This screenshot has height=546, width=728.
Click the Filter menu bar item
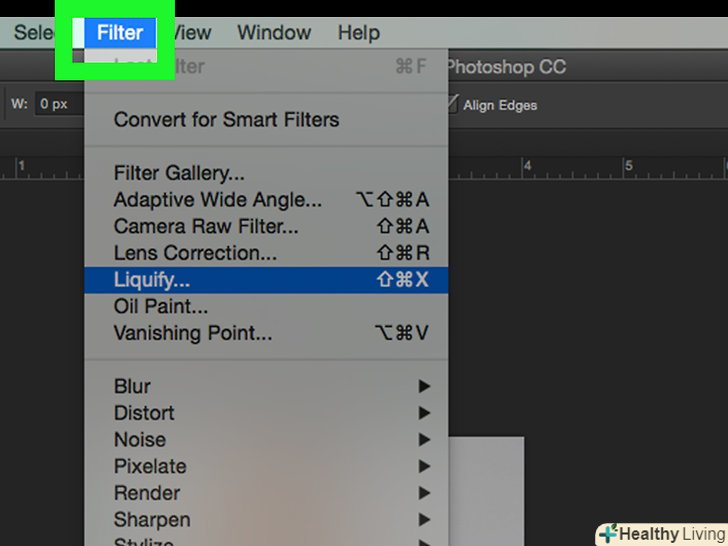click(x=120, y=33)
